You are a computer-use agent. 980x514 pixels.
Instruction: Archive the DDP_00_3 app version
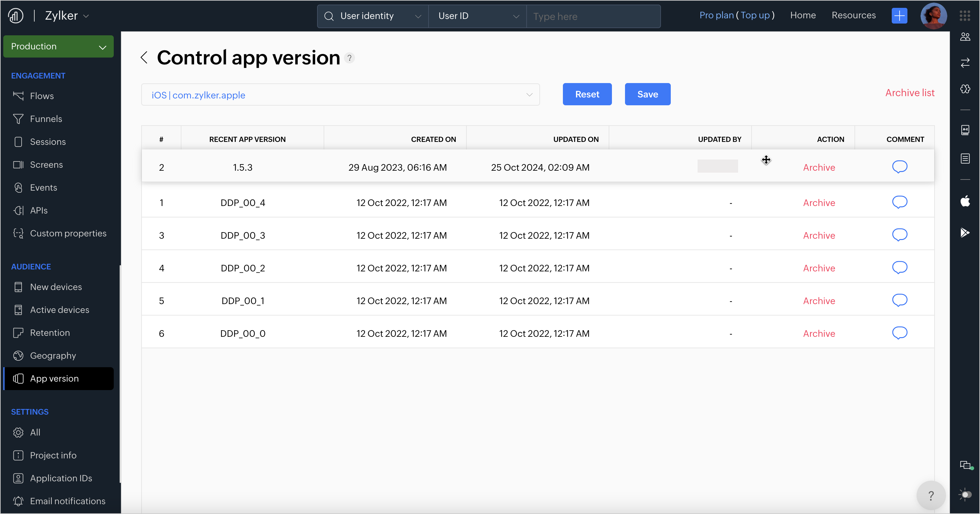(x=819, y=235)
